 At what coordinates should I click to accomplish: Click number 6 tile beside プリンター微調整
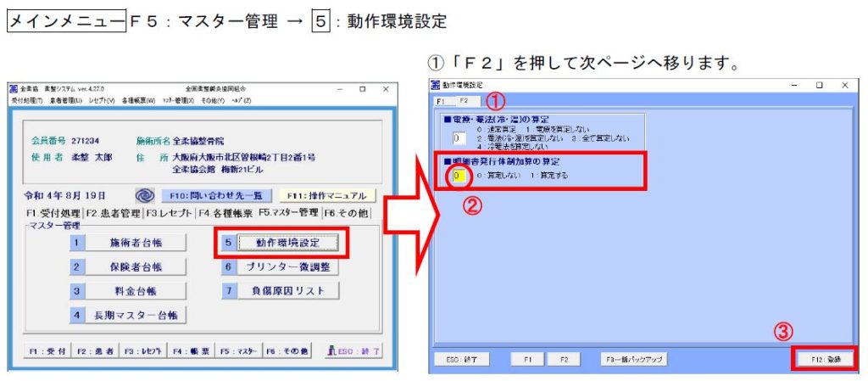[228, 266]
